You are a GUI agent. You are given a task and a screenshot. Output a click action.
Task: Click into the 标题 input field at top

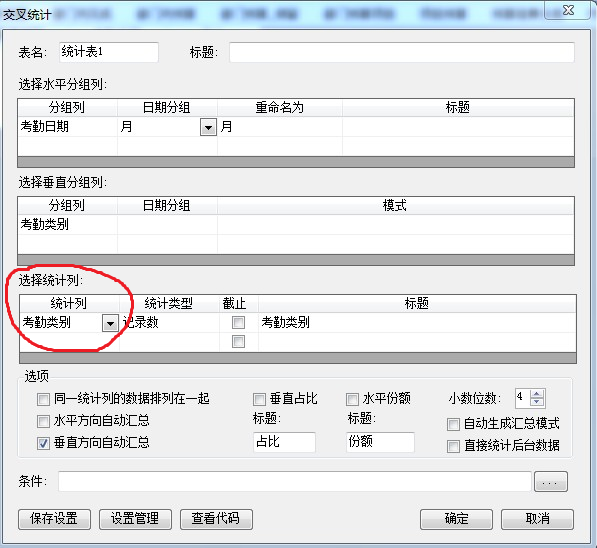[x=401, y=52]
